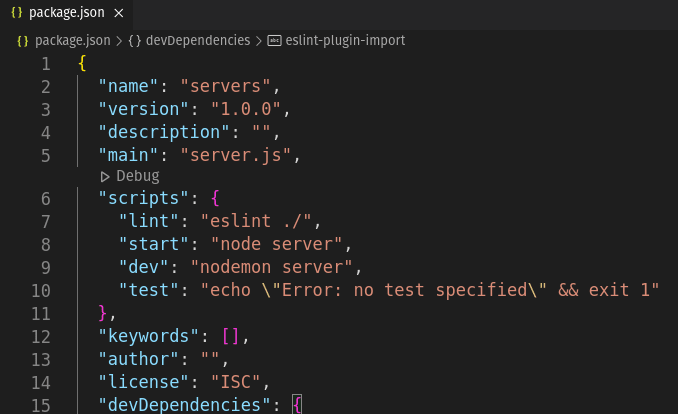Click the "1.0.0" version value
Viewport: 678px width, 414px height.
[x=246, y=109]
